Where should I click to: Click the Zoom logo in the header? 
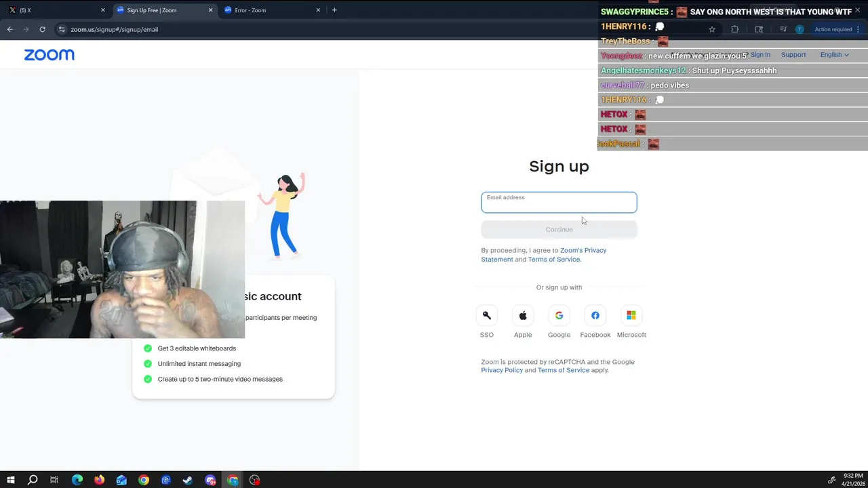coord(50,55)
